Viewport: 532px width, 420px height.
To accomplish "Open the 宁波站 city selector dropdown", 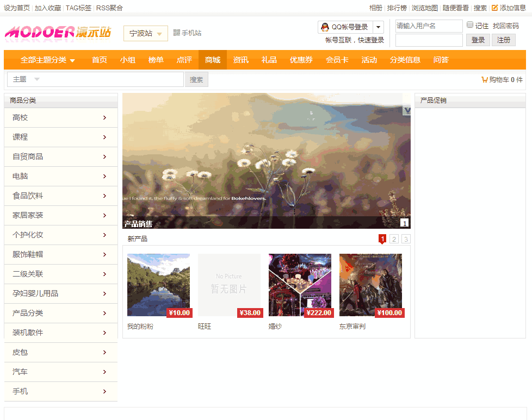I will pyautogui.click(x=145, y=34).
